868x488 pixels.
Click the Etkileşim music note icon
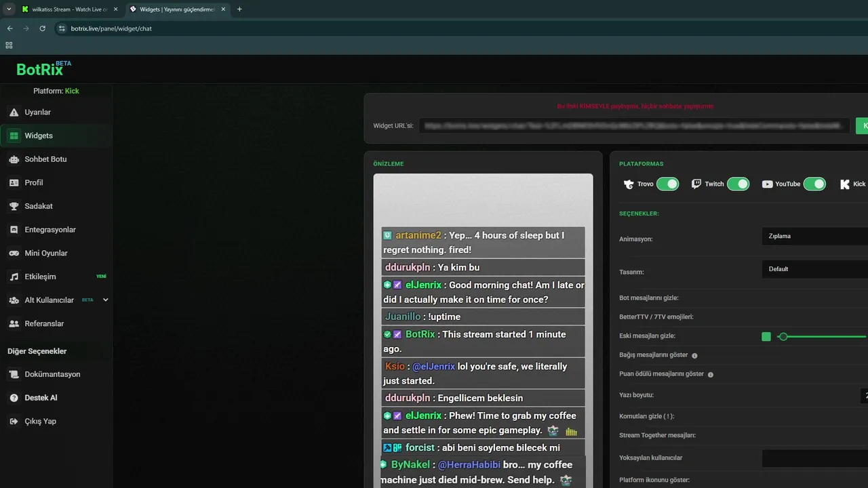(14, 277)
